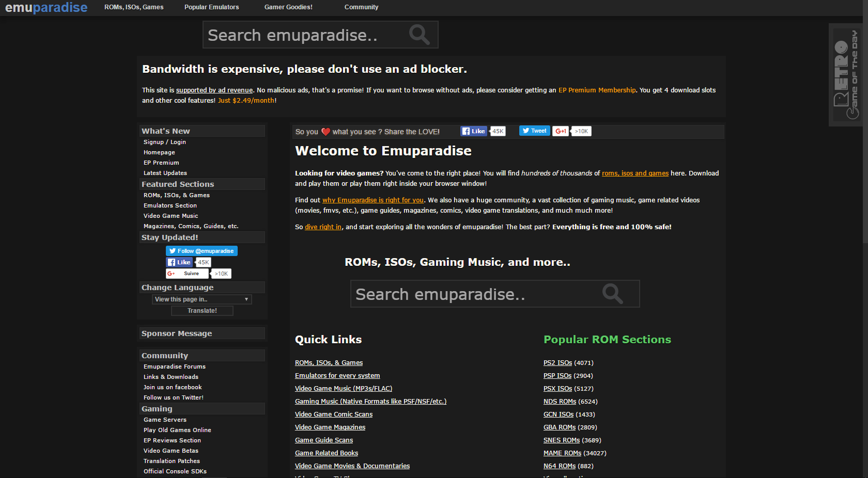
Task: Open the Community menu in the top bar
Action: tap(361, 7)
